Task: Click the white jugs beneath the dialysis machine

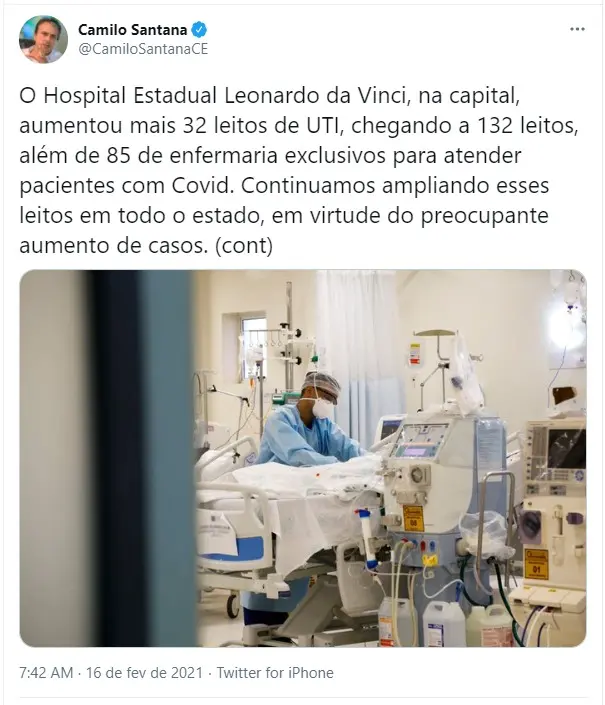Action: point(445,623)
